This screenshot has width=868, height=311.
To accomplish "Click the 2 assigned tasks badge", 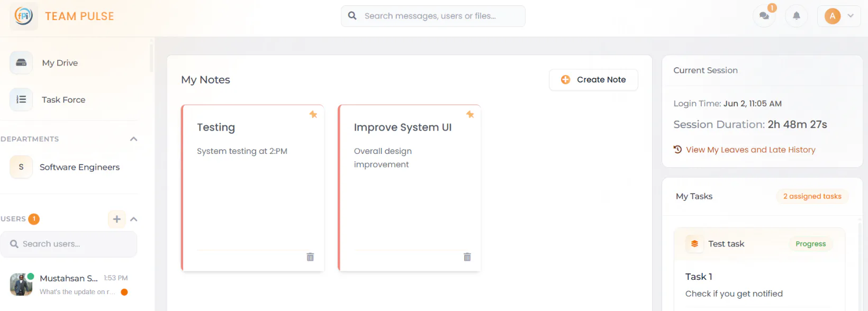I will point(812,196).
